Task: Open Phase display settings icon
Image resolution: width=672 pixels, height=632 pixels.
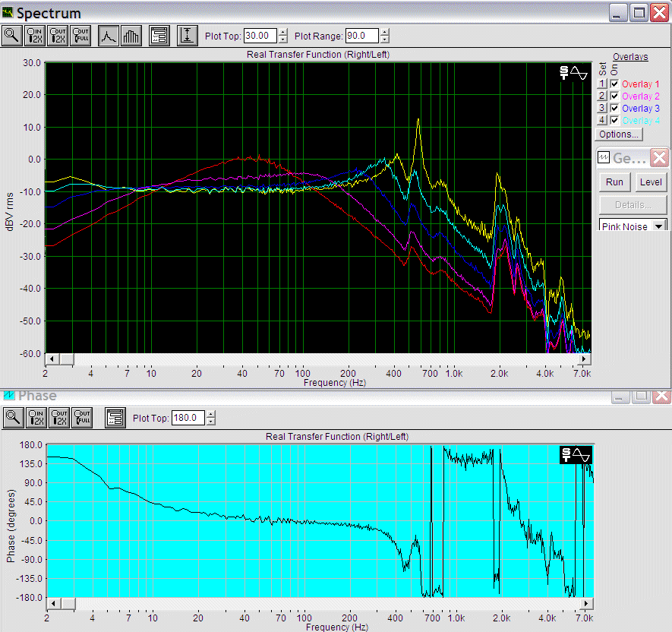Action: coord(115,418)
